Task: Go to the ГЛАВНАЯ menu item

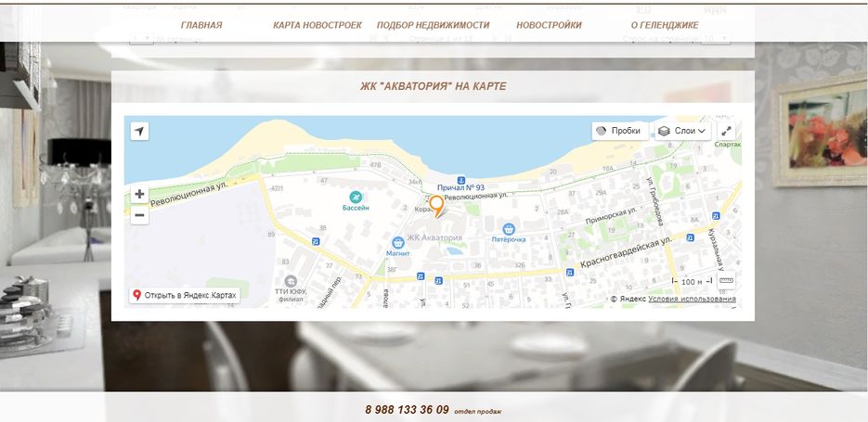Action: [x=201, y=25]
